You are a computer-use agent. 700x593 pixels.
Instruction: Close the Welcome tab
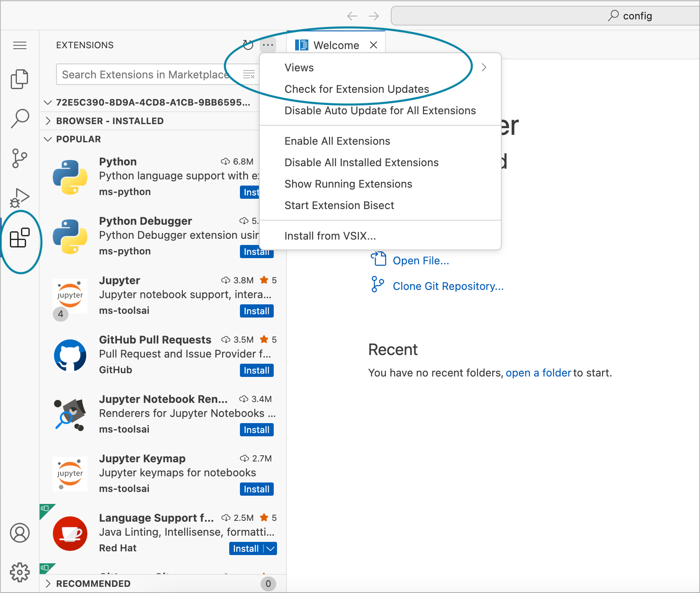point(373,45)
